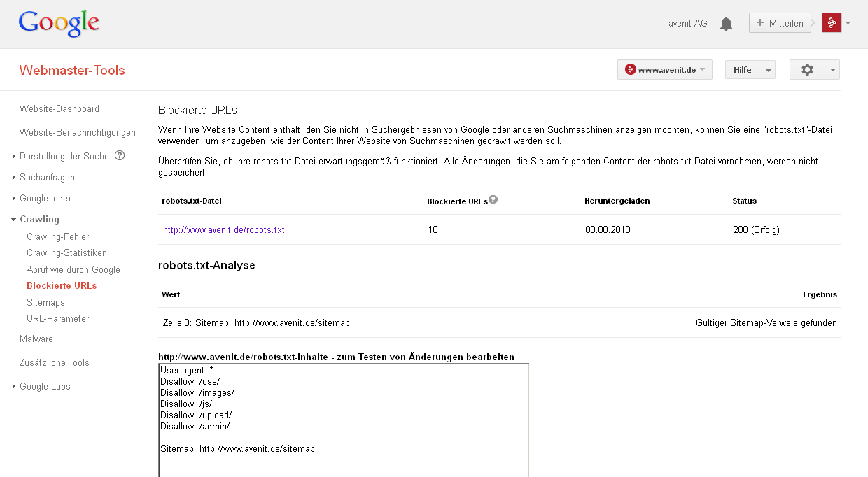Screen dimensions: 868x477
Task: Open URL-Parameter page
Action: [x=58, y=319]
